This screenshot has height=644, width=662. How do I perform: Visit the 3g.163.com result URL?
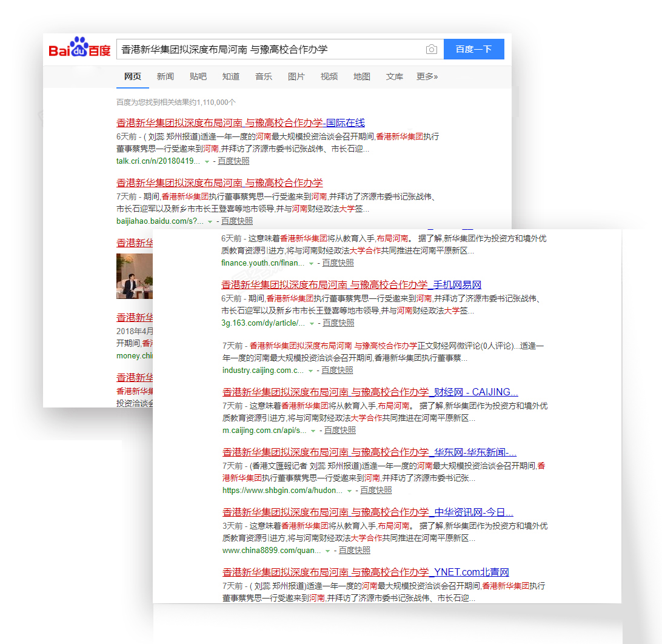click(x=263, y=323)
